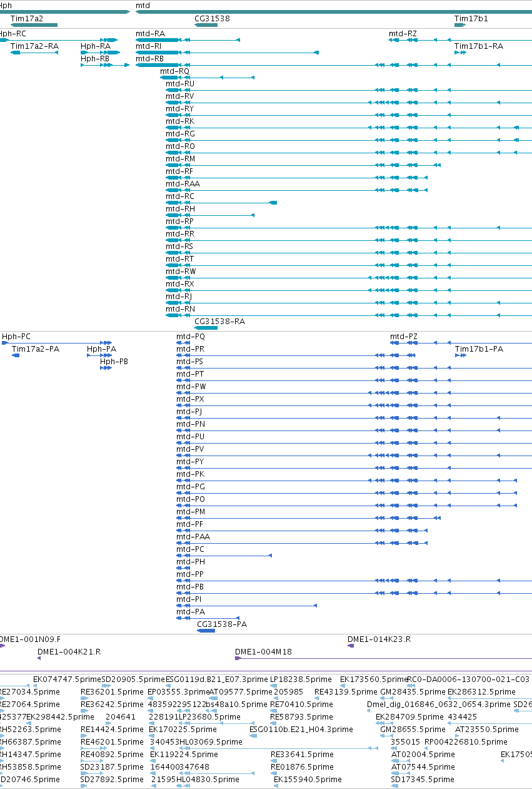Screen dimensions: 532x789
Task: Click transcript mtd-RU label
Action: pos(180,84)
